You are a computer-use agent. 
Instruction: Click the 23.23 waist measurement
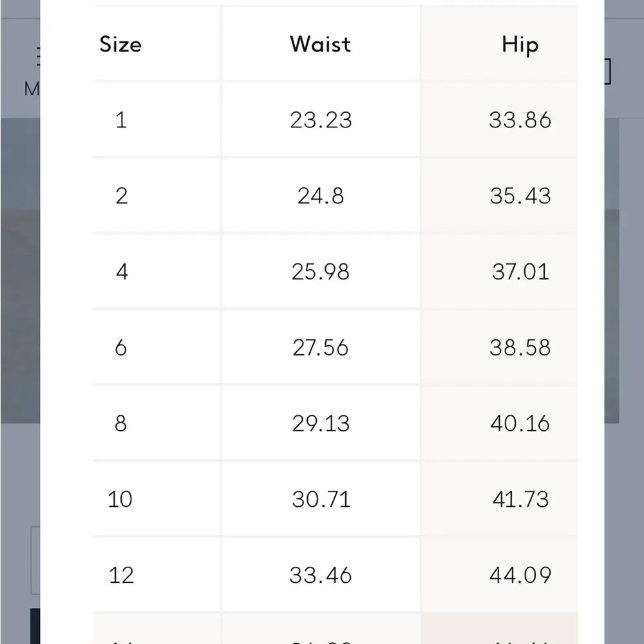click(x=321, y=120)
